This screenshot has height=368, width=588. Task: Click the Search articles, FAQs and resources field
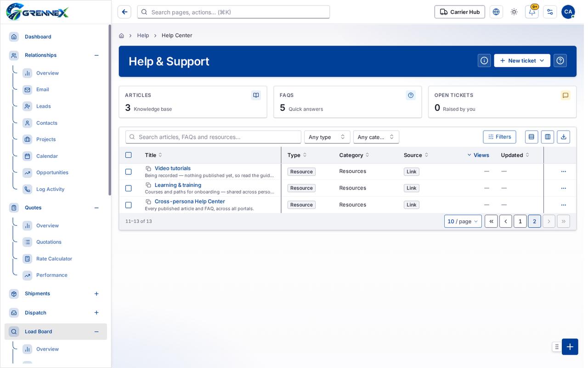pyautogui.click(x=213, y=137)
